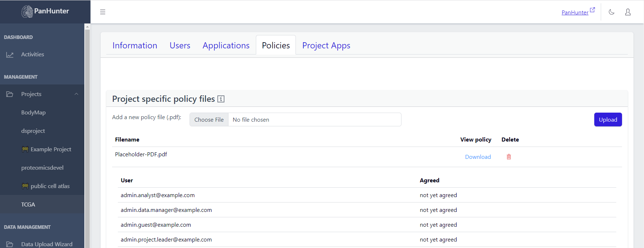Download the Placeholder-PDF.pdf policy
This screenshot has width=644, height=248.
tap(478, 157)
